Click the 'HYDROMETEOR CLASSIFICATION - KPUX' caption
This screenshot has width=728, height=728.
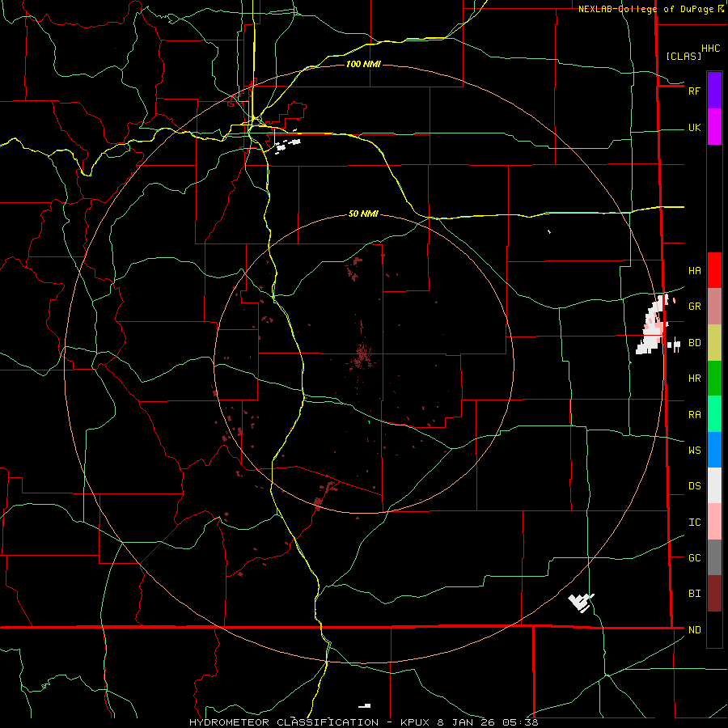pyautogui.click(x=311, y=722)
